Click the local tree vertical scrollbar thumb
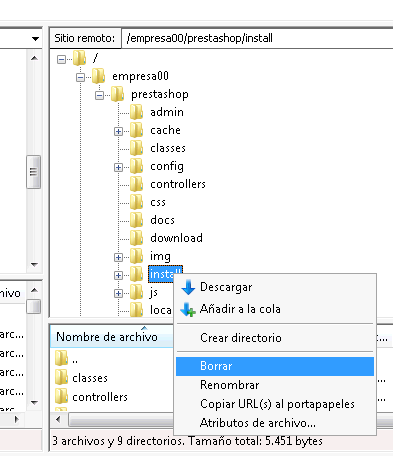Screen dimensions: 393x456 tap(34, 172)
